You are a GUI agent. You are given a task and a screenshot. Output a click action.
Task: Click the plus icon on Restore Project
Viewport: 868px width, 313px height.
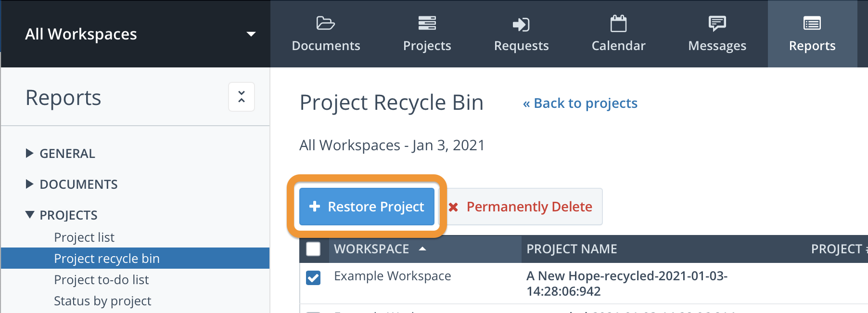(x=315, y=207)
